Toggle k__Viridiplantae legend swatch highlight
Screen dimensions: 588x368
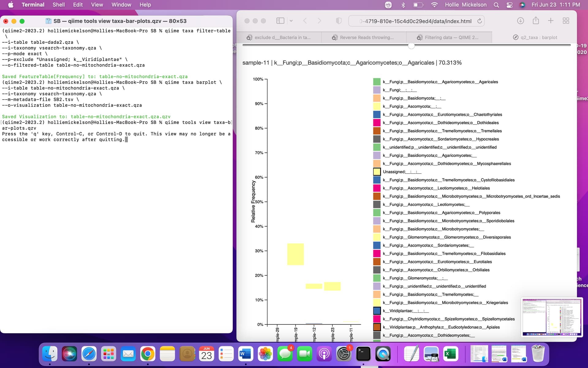(x=377, y=311)
